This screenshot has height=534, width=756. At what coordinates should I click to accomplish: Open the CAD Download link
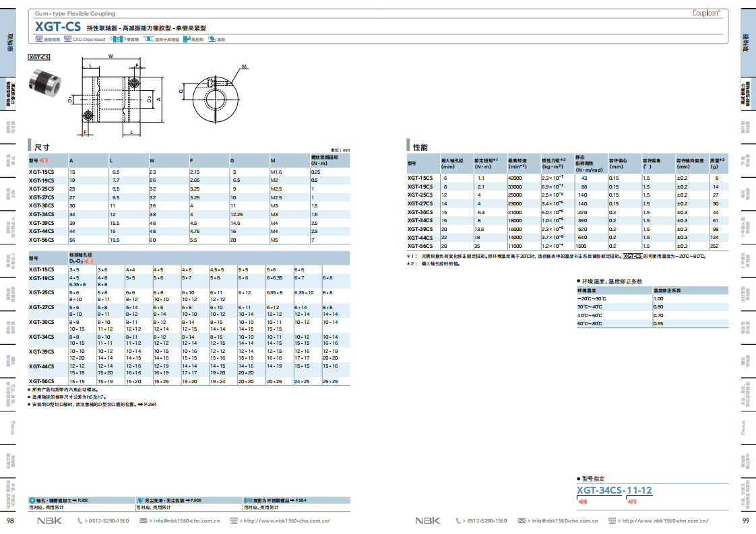tap(89, 40)
